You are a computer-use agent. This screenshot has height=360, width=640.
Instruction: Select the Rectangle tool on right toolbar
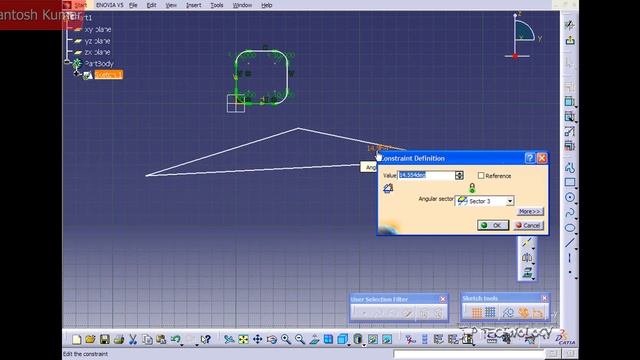tap(570, 182)
